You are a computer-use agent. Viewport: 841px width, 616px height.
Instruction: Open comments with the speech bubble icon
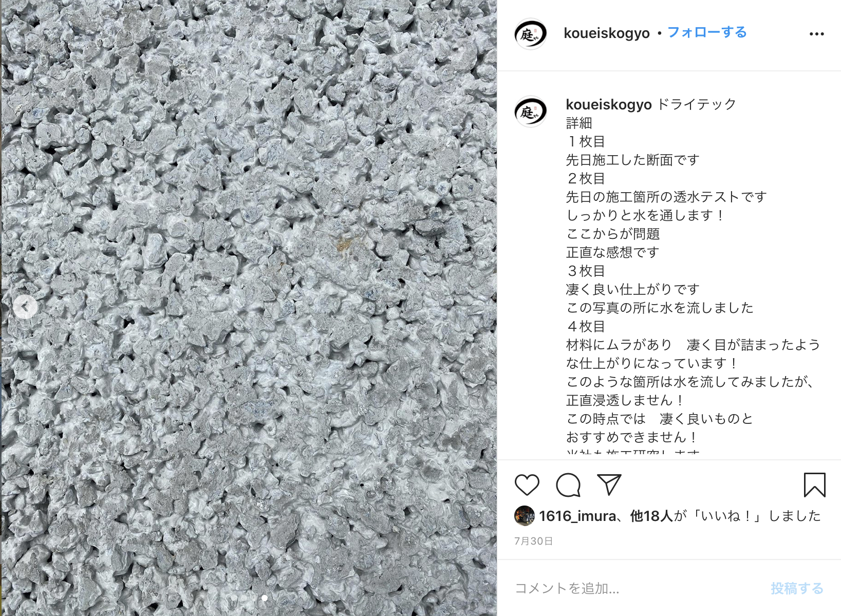point(568,485)
